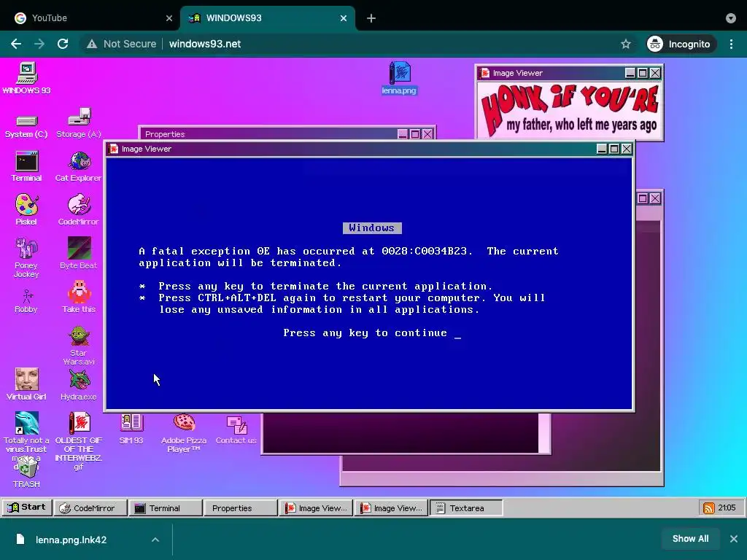Switch to CodeMirror taskbar button
747x560 pixels.
tap(90, 508)
